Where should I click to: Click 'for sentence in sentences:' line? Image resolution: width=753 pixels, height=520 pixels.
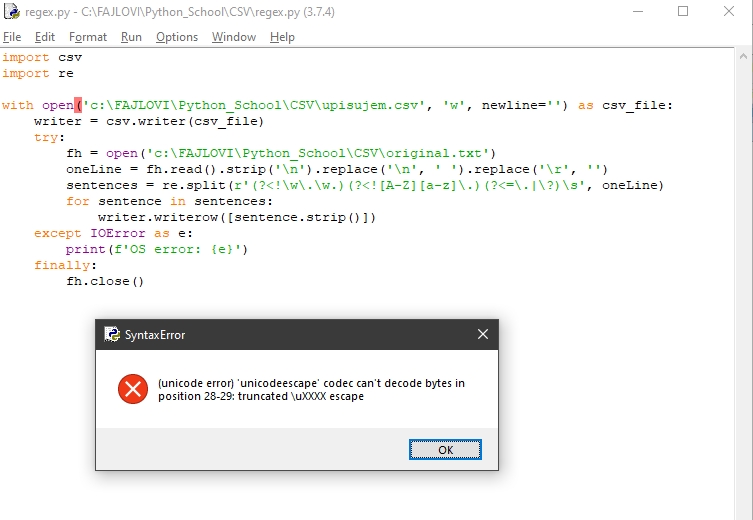coord(170,201)
